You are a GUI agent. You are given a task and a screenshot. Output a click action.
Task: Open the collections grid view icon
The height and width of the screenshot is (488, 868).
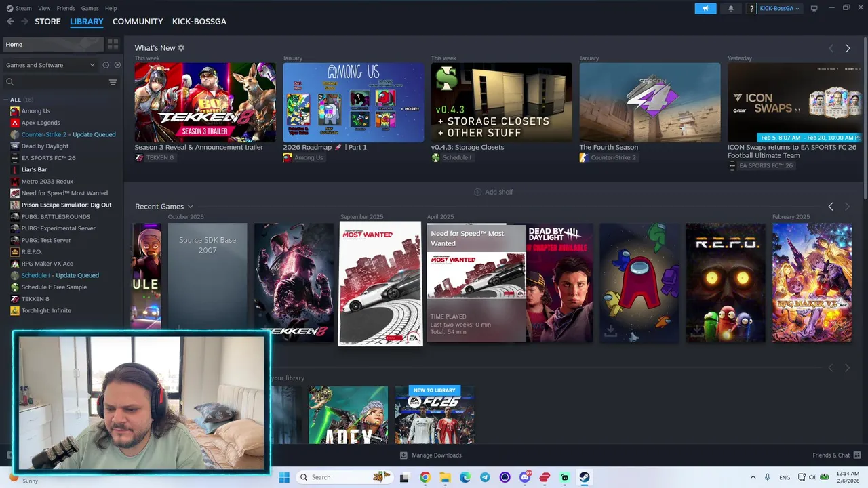coord(113,44)
